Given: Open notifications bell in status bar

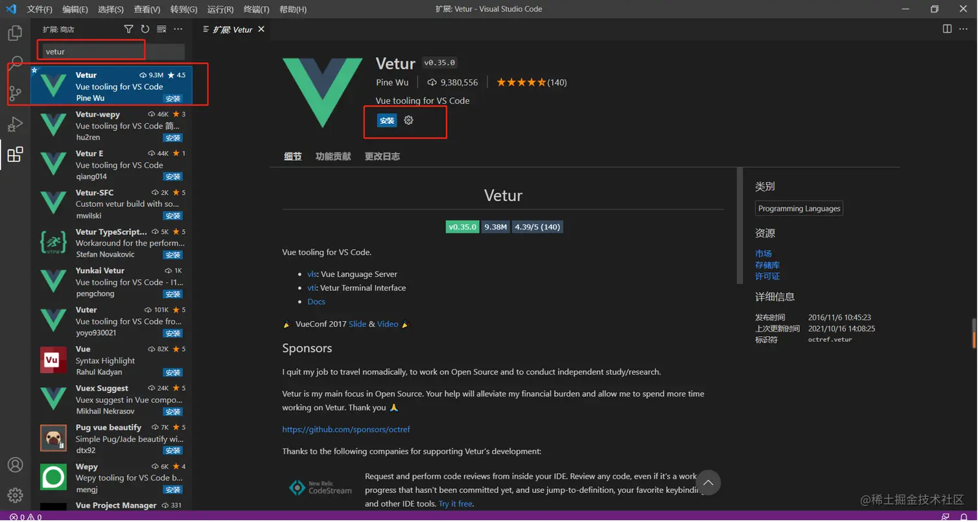Looking at the screenshot, I should pos(964,517).
